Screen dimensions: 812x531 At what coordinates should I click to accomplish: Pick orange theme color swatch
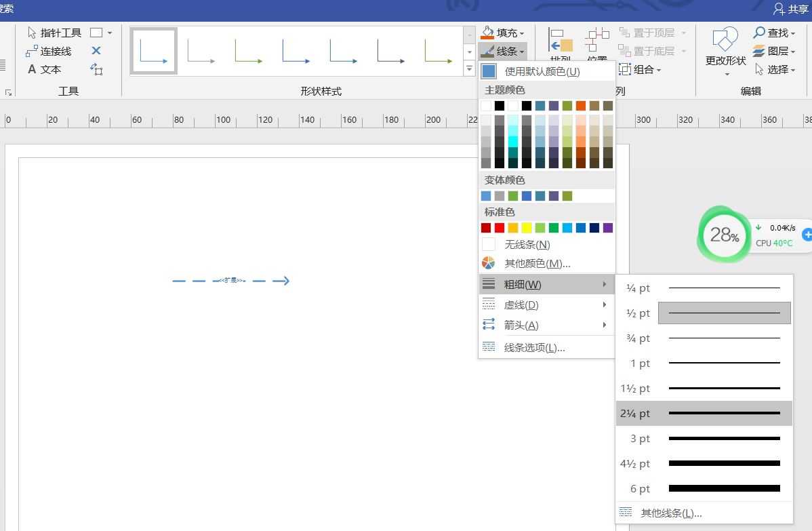point(581,106)
